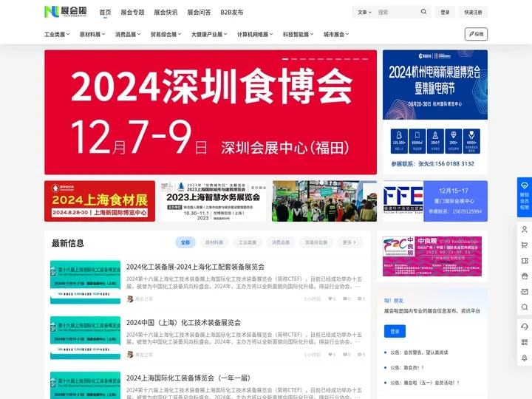Open the shopping cart icon in right sidebar
This screenshot has height=399, width=532.
coord(525,245)
